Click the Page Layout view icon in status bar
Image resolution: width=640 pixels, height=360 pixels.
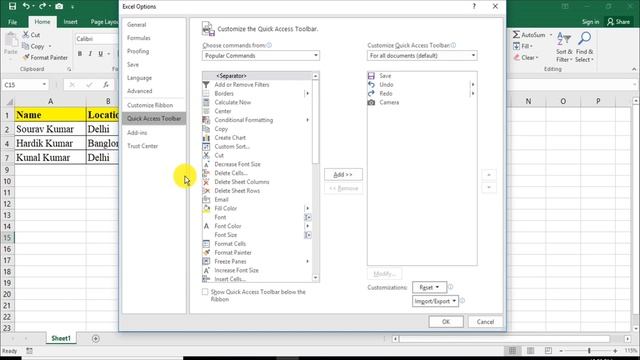click(530, 351)
